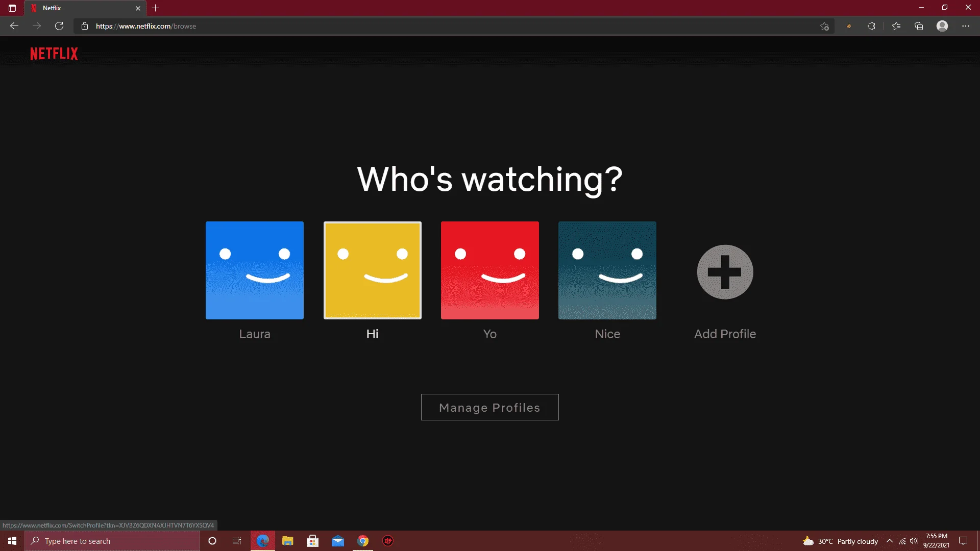Open the Mail app from the taskbar

click(x=338, y=541)
